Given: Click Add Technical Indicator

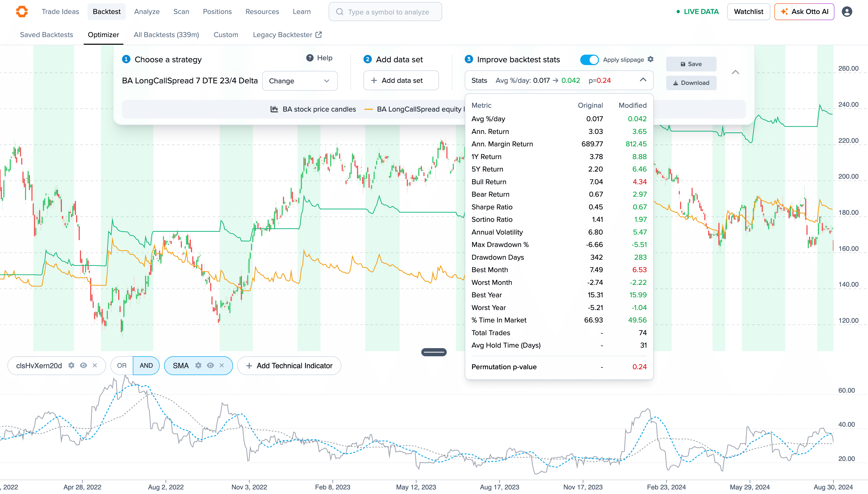Looking at the screenshot, I should [x=289, y=365].
